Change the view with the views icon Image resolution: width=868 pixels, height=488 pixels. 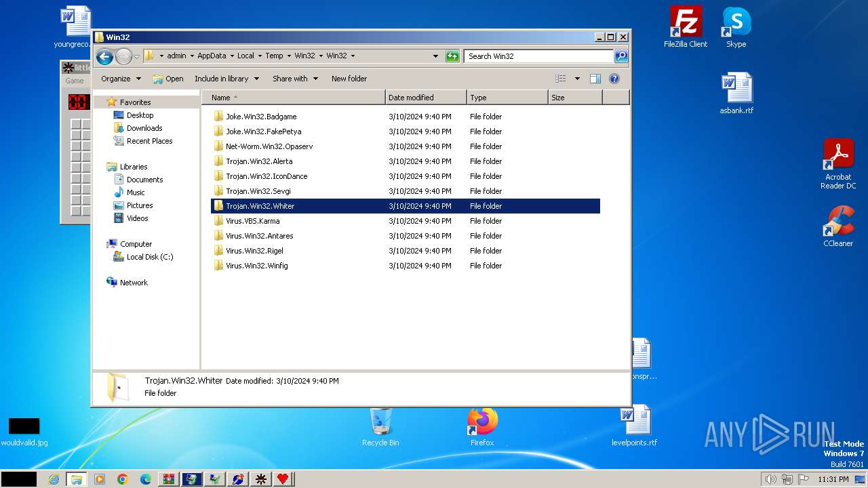(561, 79)
